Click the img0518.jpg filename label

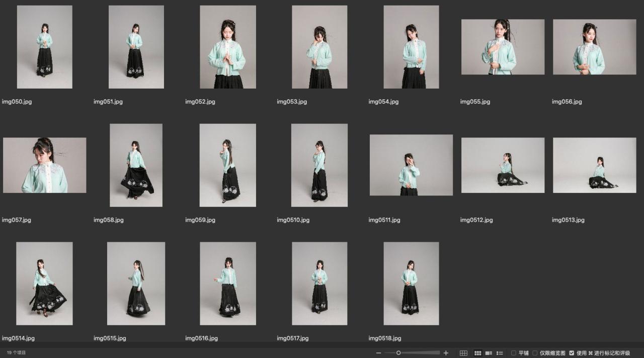[x=385, y=338]
